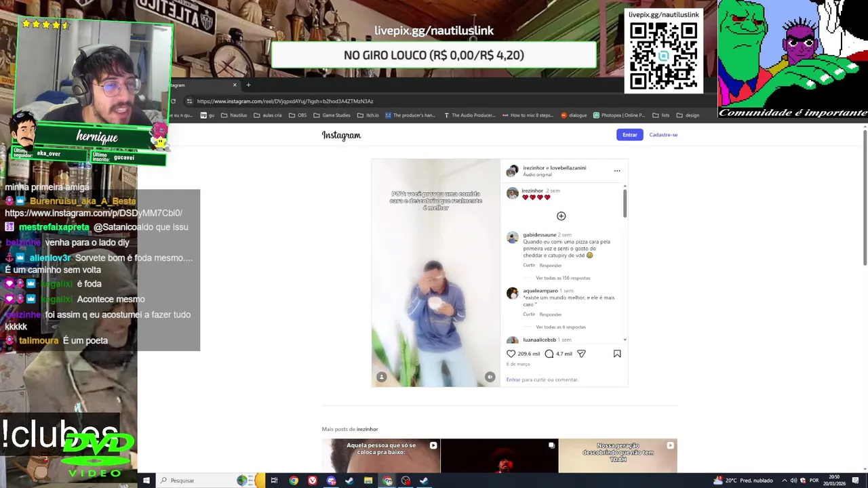The height and width of the screenshot is (488, 868).
Task: Click the blue Entrar button
Action: pos(630,135)
